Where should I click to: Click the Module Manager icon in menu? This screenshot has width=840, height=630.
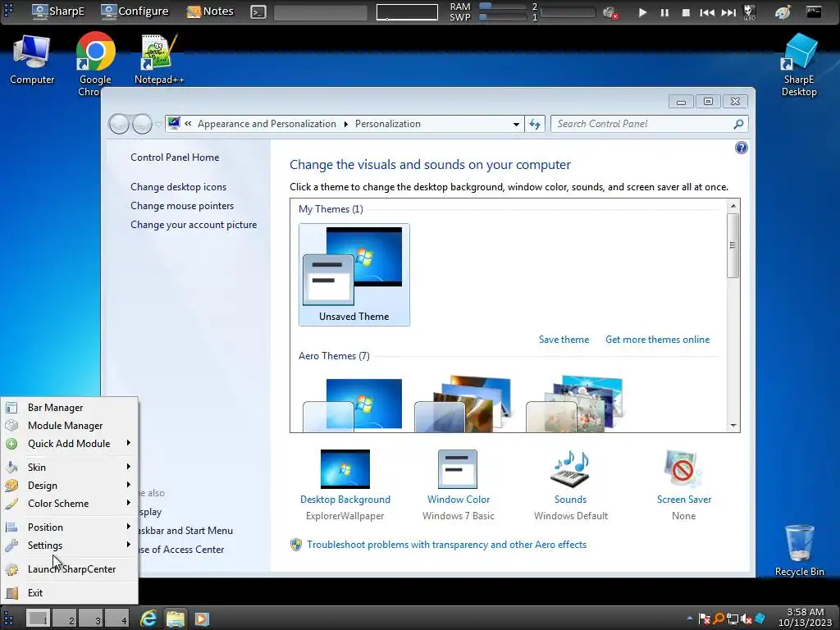pyautogui.click(x=11, y=426)
